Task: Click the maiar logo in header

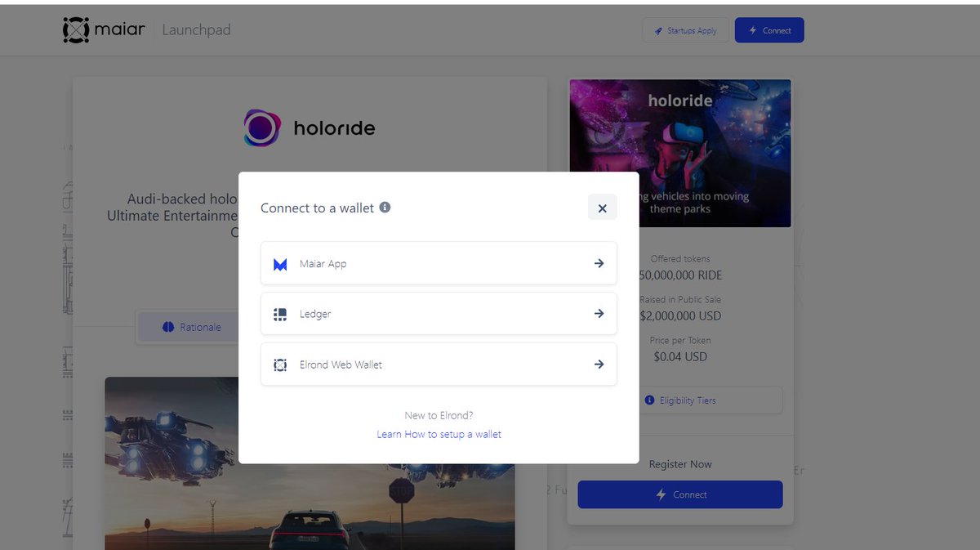Action: pyautogui.click(x=104, y=30)
